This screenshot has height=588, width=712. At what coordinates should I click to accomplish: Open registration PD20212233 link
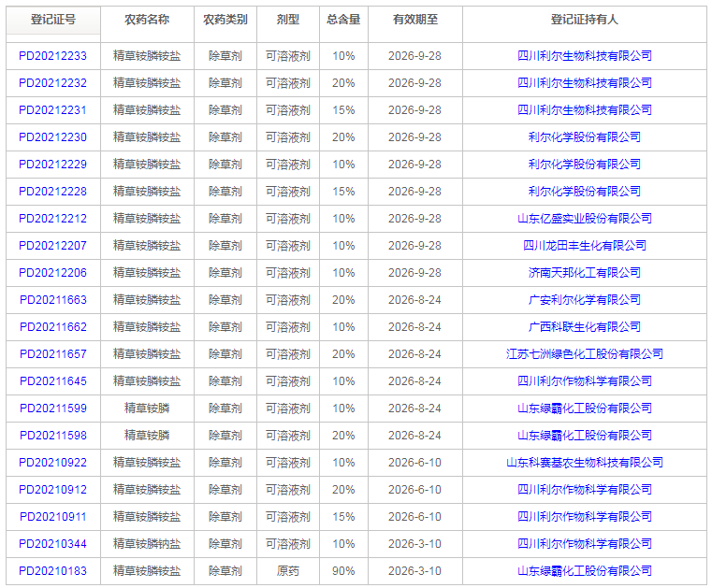pyautogui.click(x=52, y=56)
